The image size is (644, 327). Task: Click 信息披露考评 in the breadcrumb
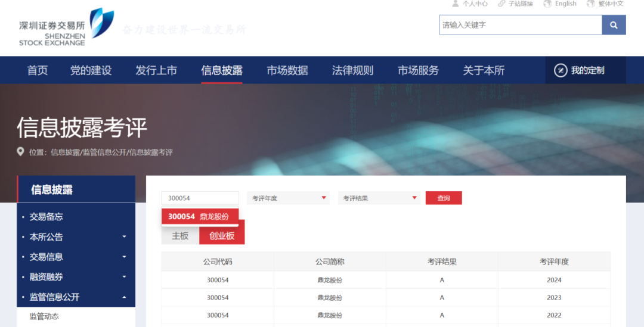151,152
